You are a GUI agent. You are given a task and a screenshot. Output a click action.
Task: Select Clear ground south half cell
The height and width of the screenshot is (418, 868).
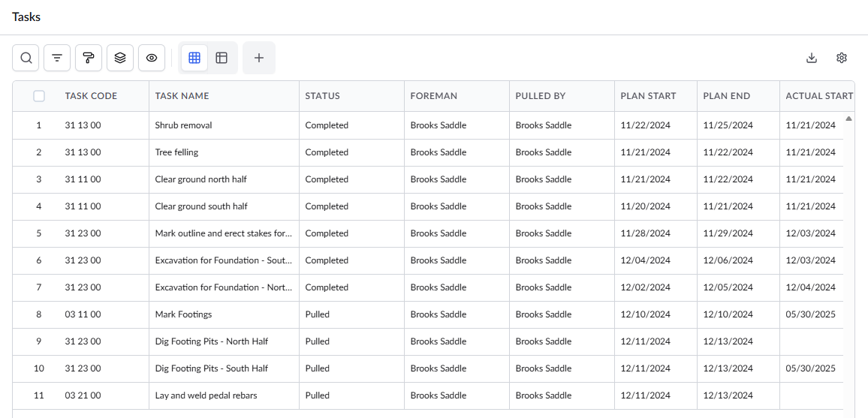click(225, 206)
